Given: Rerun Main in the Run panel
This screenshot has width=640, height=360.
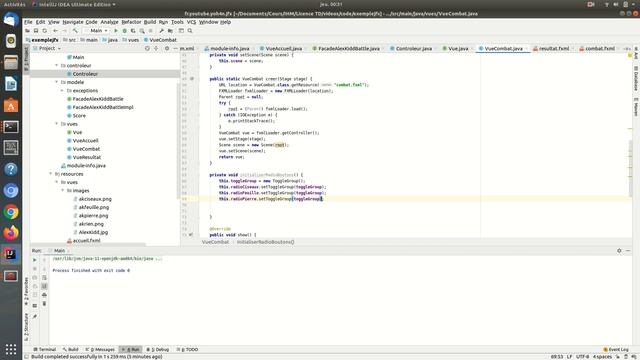Looking at the screenshot, I should (35, 260).
